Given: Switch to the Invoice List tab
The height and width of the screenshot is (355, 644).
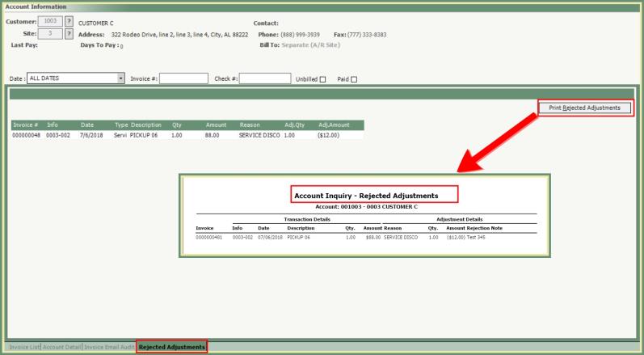Looking at the screenshot, I should (24, 347).
